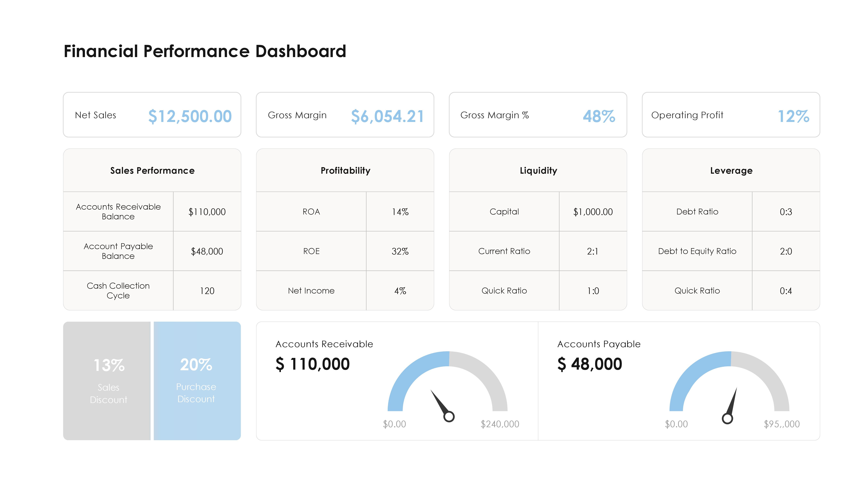Image resolution: width=868 pixels, height=488 pixels.
Task: Click the Liquidity table header
Action: [x=538, y=171]
